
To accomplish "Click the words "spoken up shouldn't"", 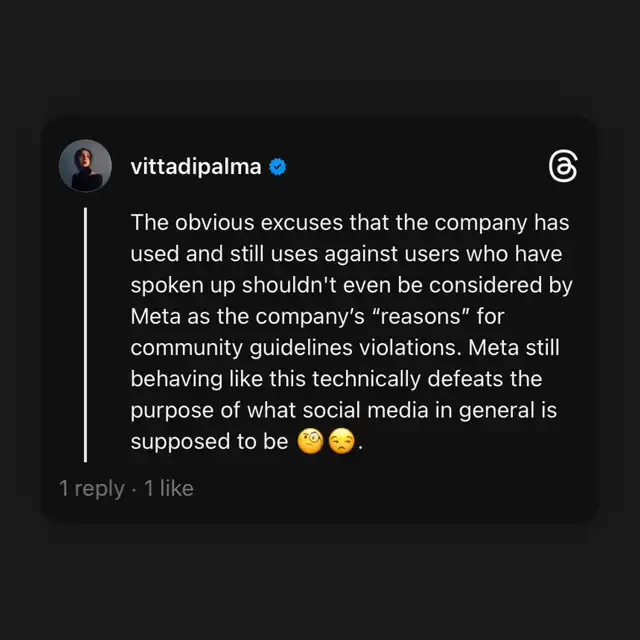I will (x=233, y=286).
